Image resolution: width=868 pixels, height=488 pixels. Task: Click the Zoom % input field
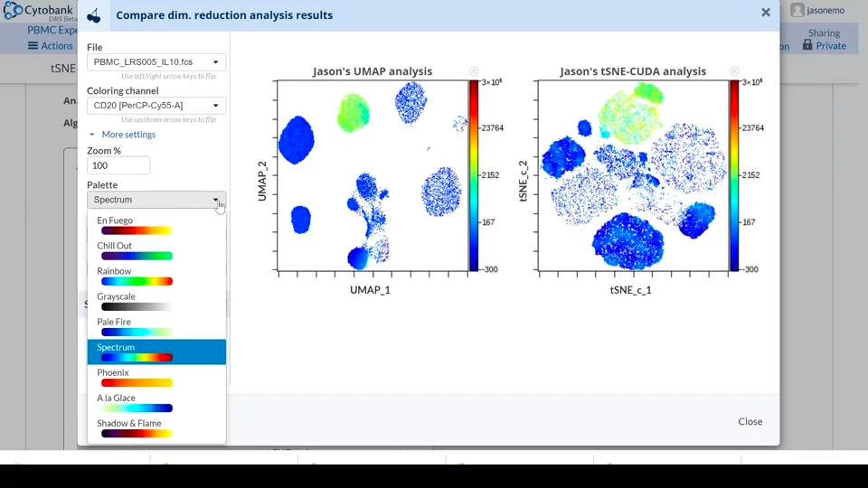point(118,165)
